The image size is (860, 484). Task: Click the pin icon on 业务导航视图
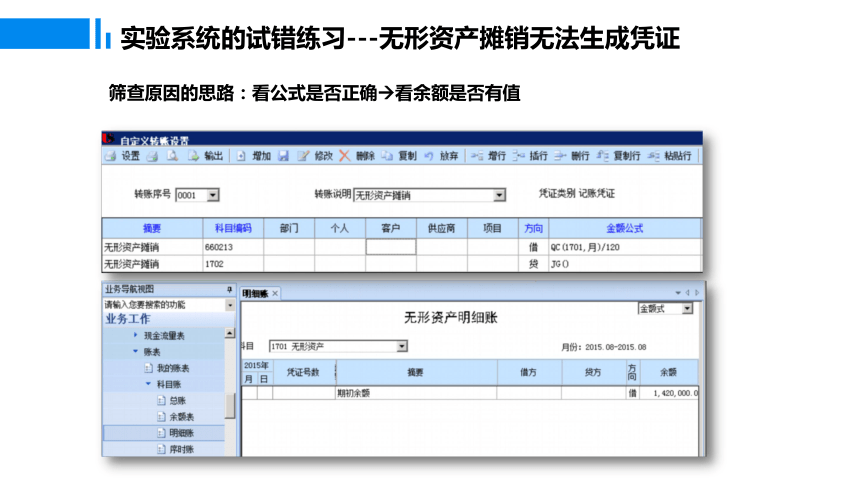(229, 289)
